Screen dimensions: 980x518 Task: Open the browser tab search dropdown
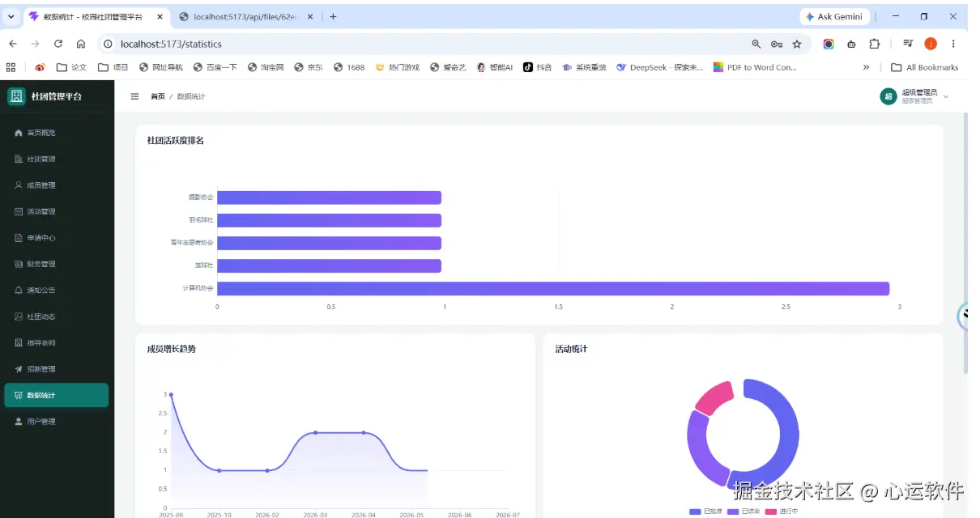11,16
